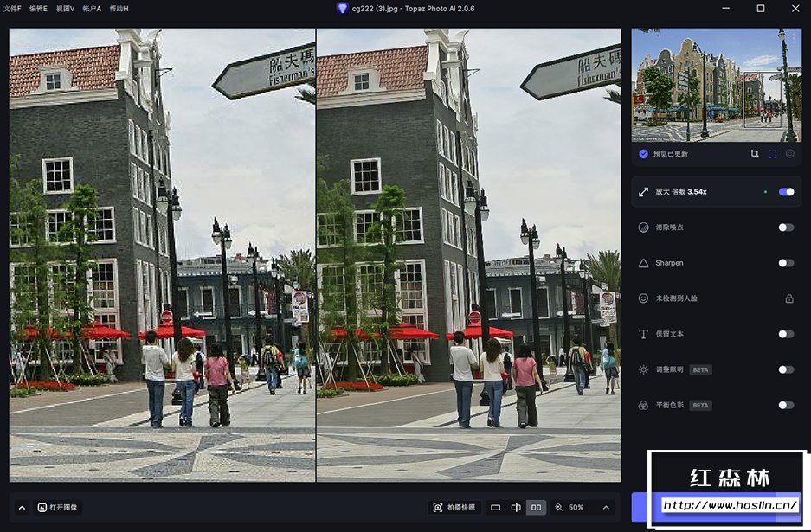This screenshot has width=811, height=532.
Task: Switch to split slider view mode
Action: pyautogui.click(x=516, y=508)
